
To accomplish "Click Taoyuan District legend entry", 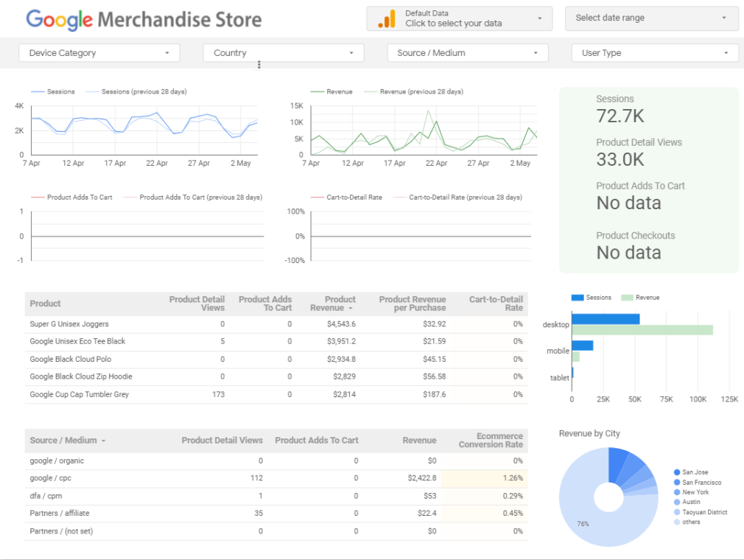I will (701, 512).
